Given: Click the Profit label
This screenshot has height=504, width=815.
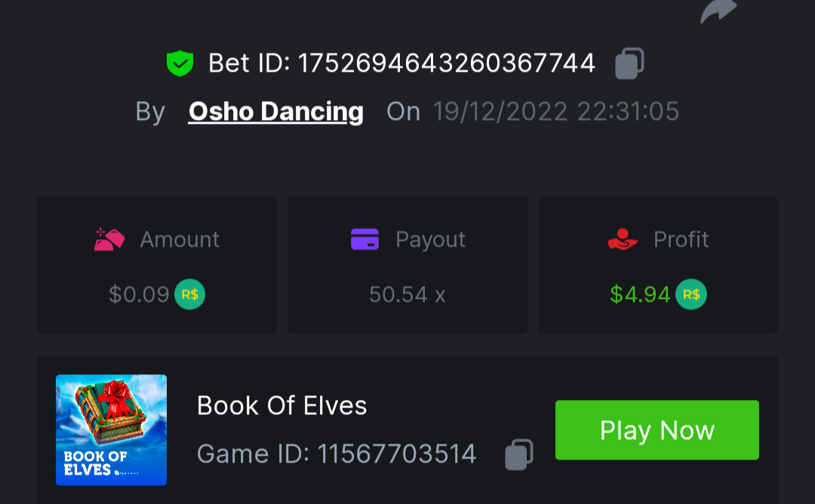Looking at the screenshot, I should point(681,239).
